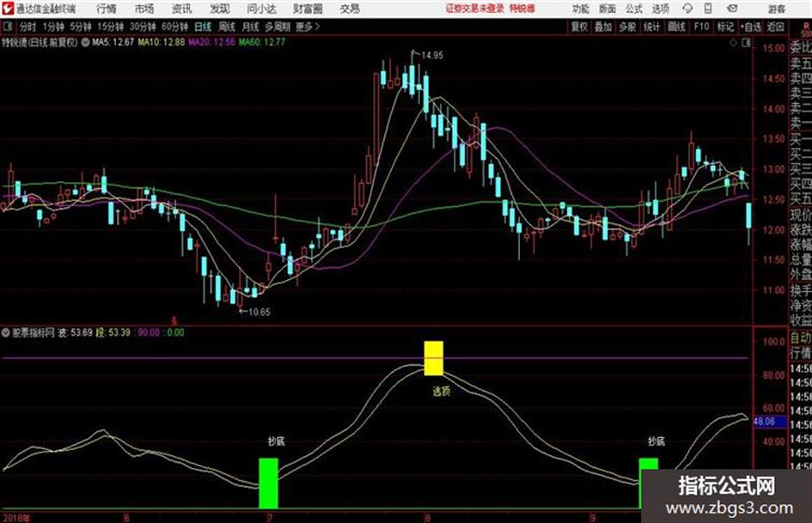This screenshot has height=523, width=812.
Task: Open the F10 company info button
Action: point(701,27)
